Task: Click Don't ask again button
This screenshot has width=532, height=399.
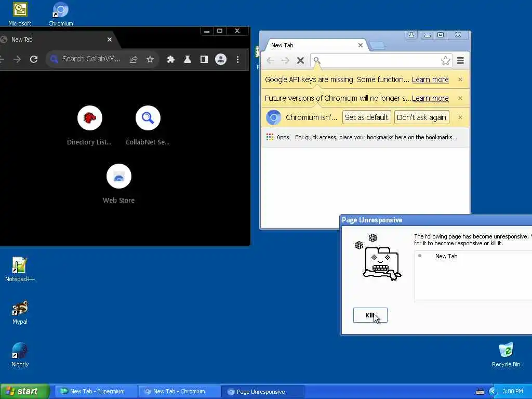Action: [x=422, y=117]
